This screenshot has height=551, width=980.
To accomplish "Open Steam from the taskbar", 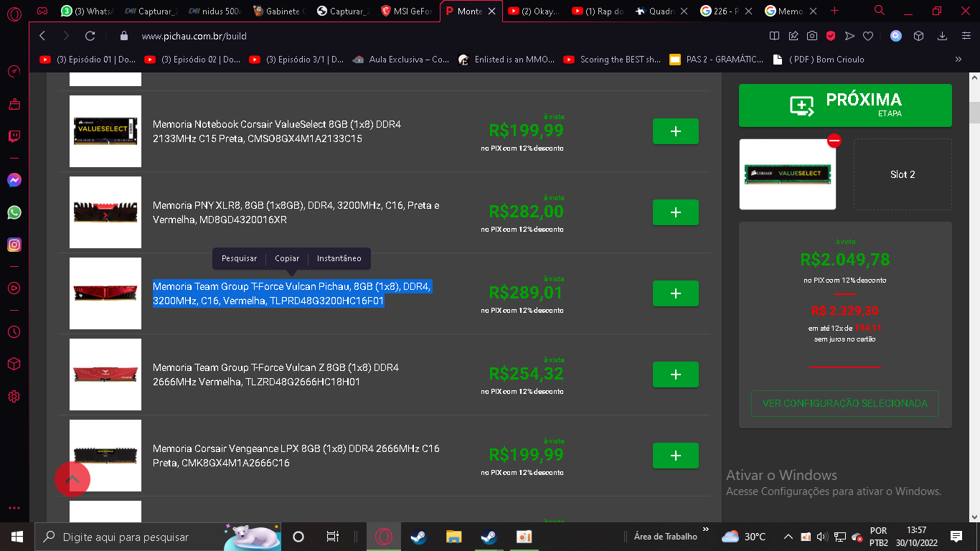I will [x=418, y=537].
